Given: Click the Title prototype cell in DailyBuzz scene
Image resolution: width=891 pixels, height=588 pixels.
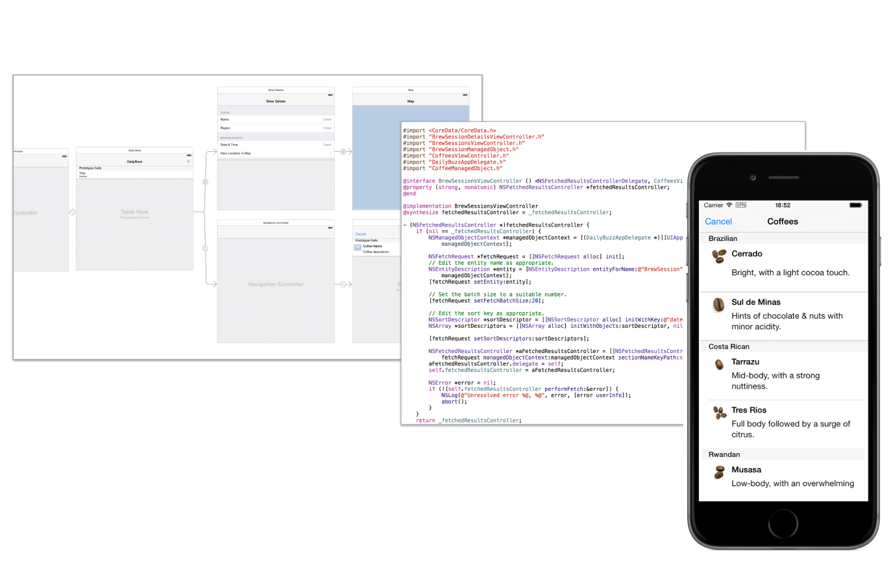Looking at the screenshot, I should (134, 174).
